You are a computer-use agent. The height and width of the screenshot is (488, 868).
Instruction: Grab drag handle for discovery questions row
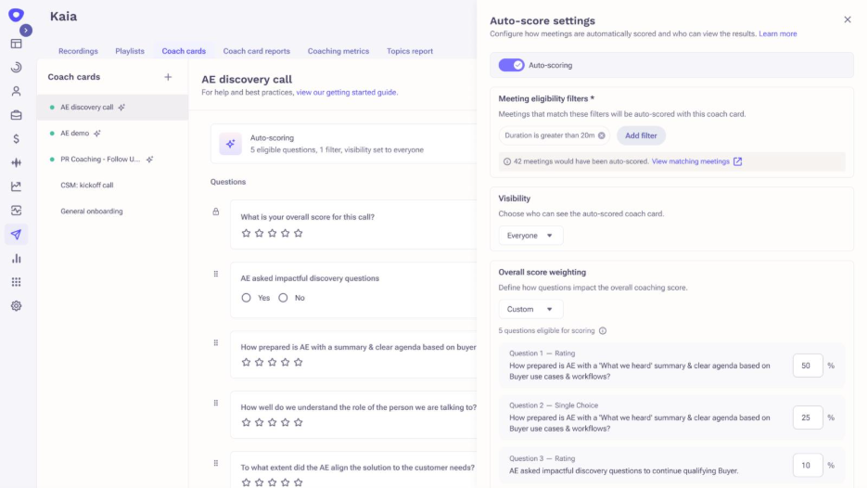coord(216,274)
